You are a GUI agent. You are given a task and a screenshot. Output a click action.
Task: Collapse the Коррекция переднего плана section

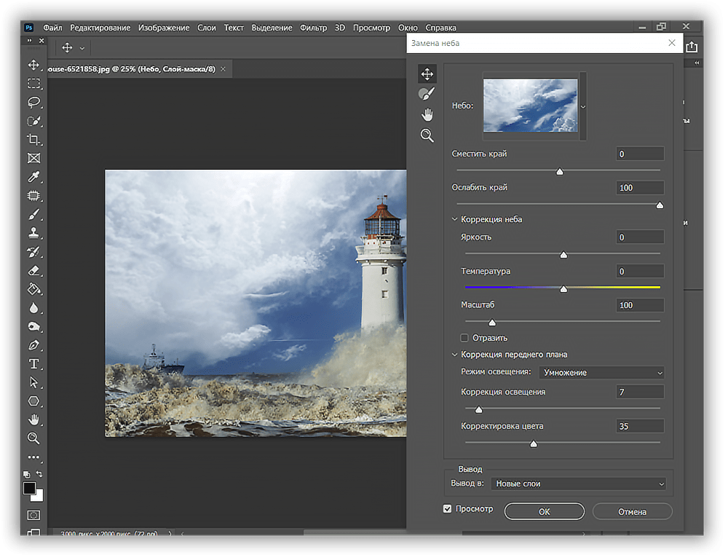(455, 355)
